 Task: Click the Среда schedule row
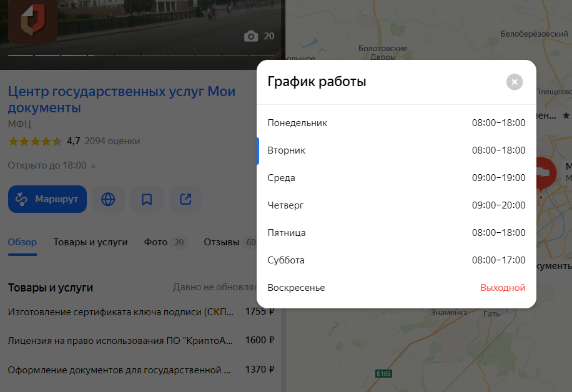396,178
